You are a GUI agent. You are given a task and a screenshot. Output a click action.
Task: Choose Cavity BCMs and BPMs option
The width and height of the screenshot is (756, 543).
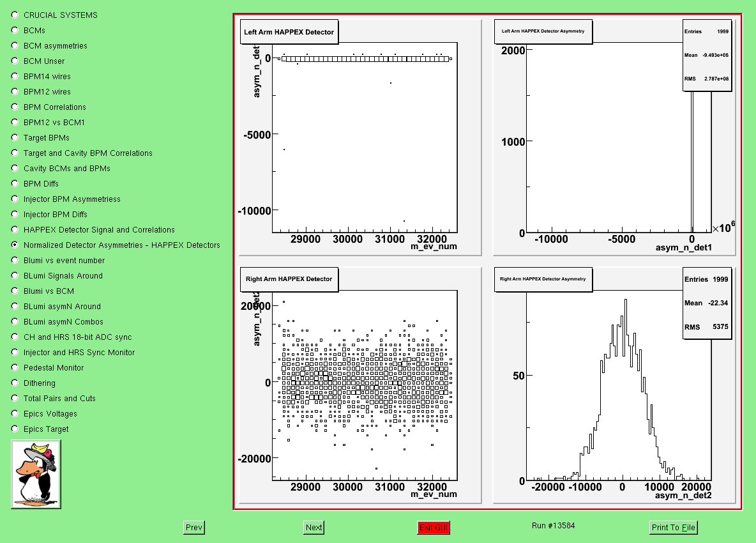point(15,168)
